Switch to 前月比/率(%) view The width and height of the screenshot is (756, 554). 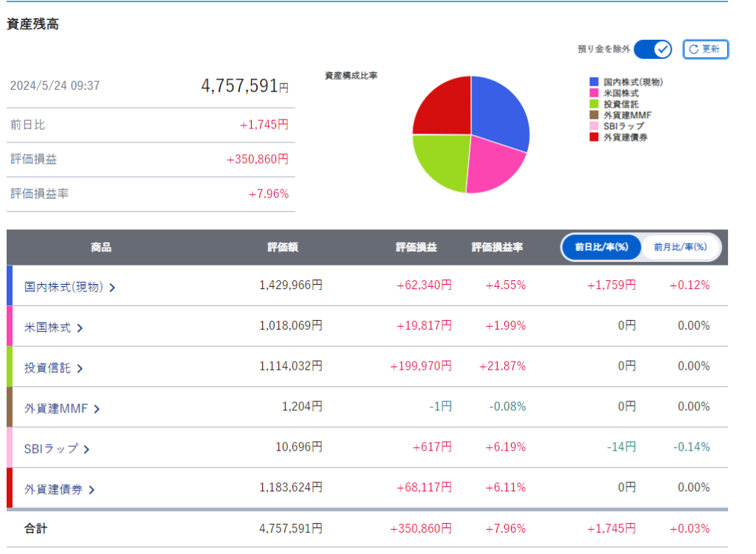click(x=680, y=247)
